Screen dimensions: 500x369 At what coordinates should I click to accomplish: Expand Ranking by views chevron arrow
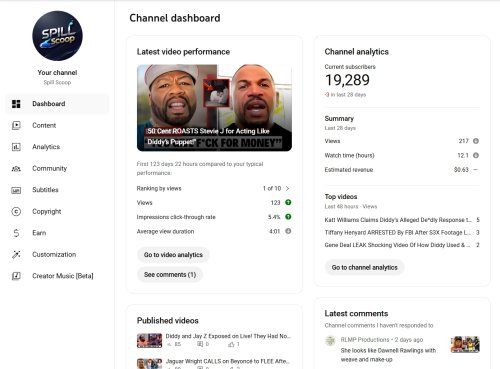point(287,188)
